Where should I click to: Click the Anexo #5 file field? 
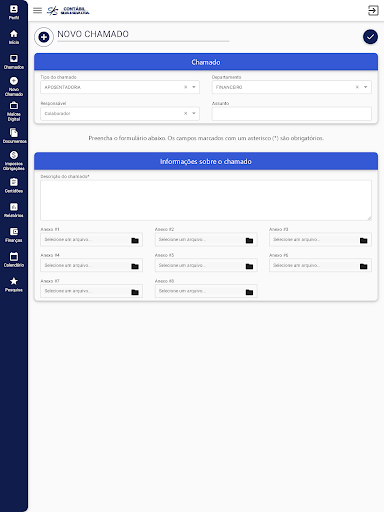pyautogui.click(x=206, y=265)
